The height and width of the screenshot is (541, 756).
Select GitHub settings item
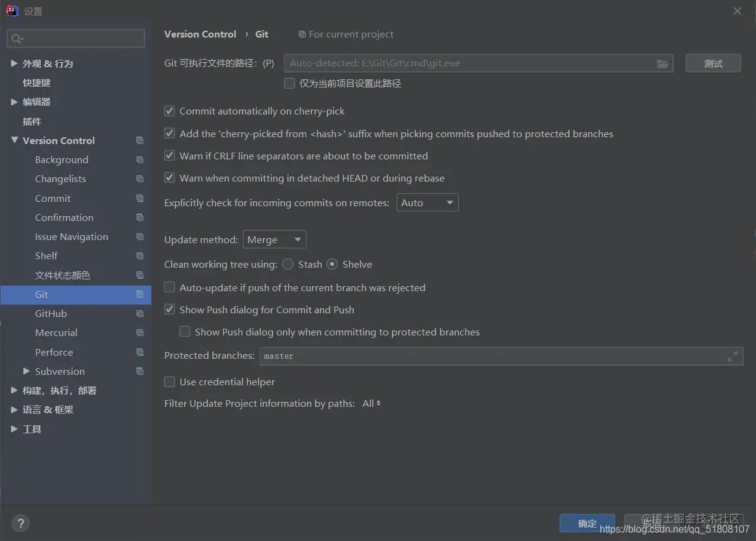pos(51,314)
